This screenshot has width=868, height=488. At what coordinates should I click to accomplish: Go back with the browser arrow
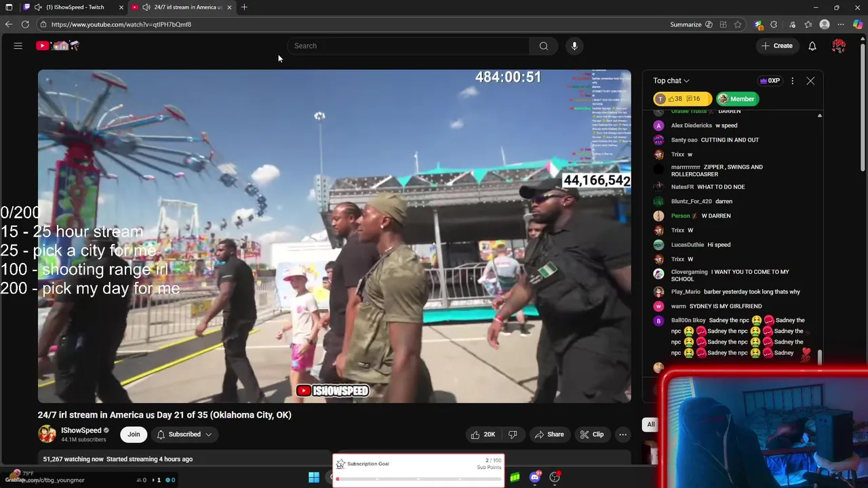(x=9, y=24)
